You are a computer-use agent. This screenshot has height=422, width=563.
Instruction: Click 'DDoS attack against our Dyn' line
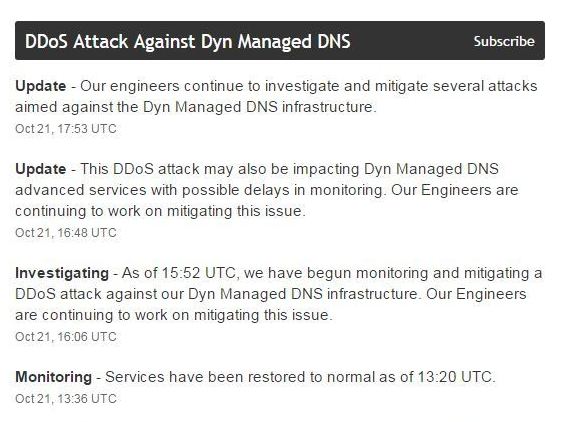271,294
